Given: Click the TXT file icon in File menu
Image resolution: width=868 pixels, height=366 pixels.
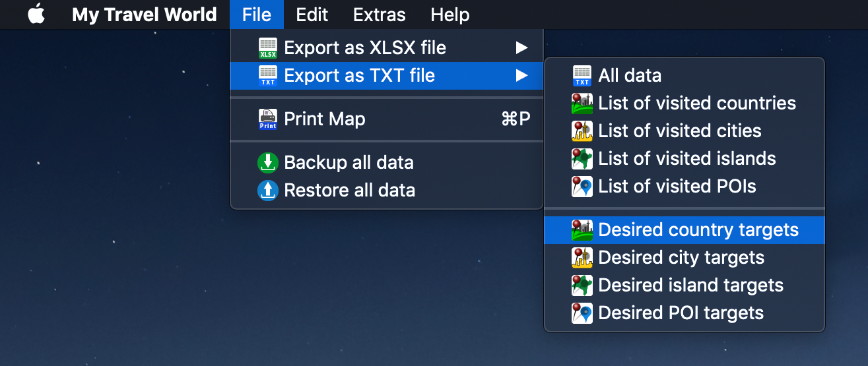Looking at the screenshot, I should [x=268, y=76].
